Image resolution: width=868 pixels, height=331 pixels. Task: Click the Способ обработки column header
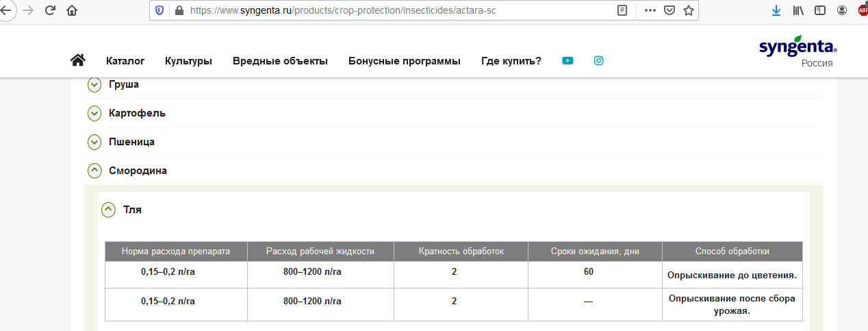pyautogui.click(x=732, y=252)
